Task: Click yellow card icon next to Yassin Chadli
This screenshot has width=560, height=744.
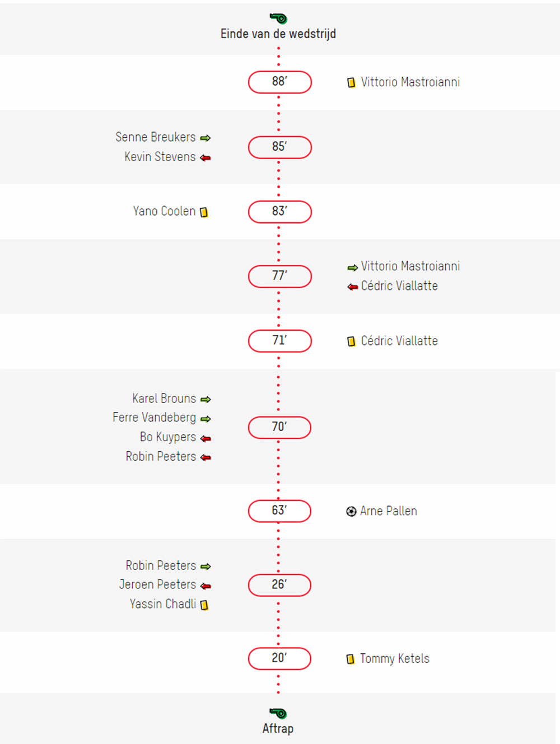Action: click(204, 605)
